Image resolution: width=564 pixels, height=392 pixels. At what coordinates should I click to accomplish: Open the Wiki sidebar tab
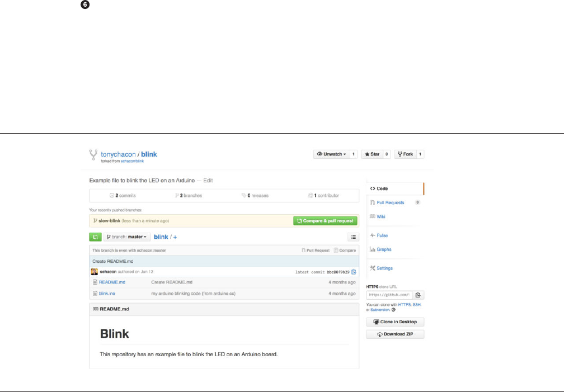click(377, 216)
